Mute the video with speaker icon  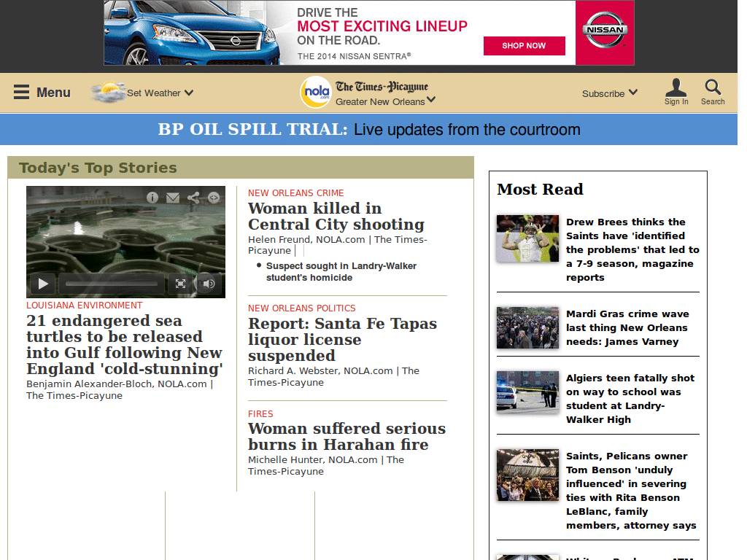point(209,284)
